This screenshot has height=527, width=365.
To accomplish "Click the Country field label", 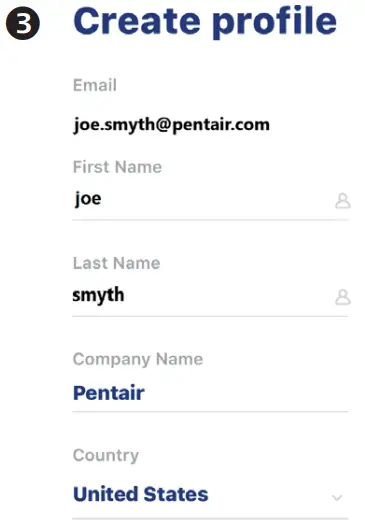I will (106, 456).
